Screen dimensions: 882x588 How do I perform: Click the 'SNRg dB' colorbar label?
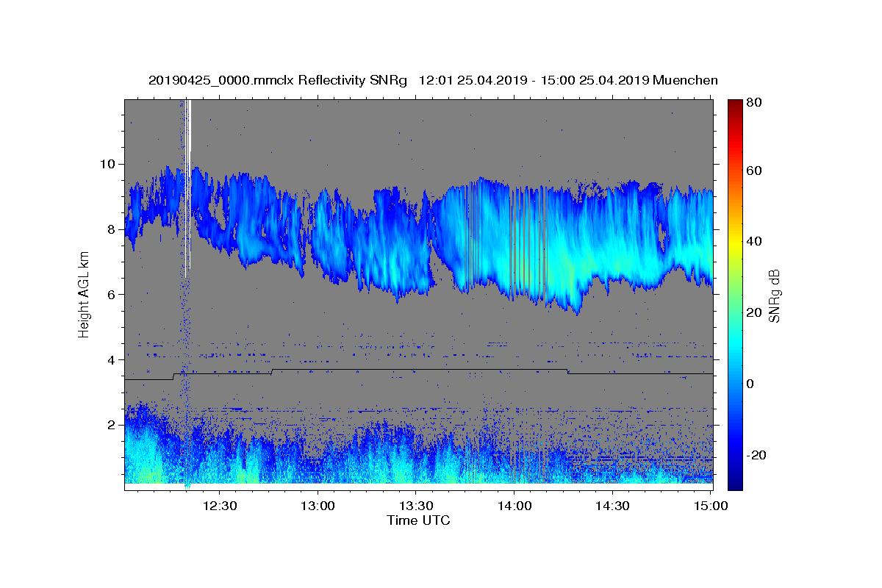point(773,296)
